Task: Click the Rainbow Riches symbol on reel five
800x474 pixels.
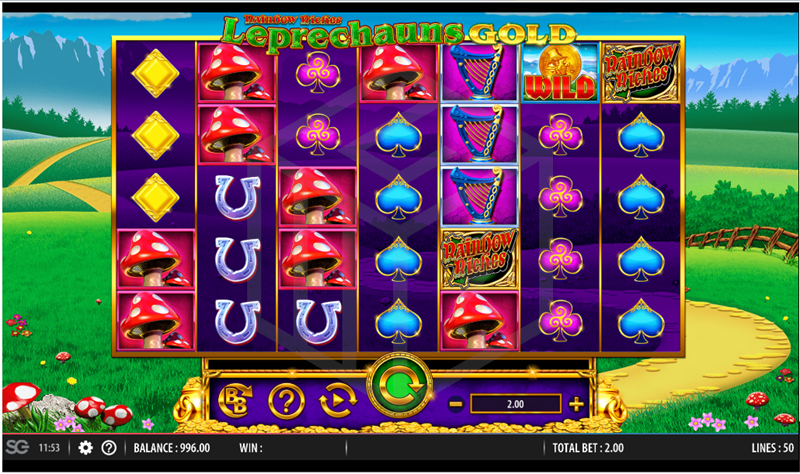Action: (479, 259)
